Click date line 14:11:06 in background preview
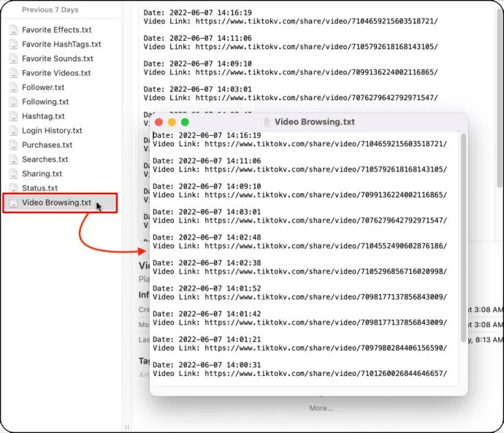Image resolution: width=504 pixels, height=433 pixels. point(197,38)
